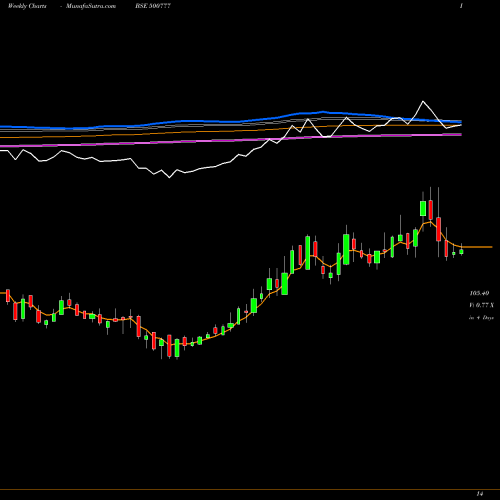Screen dimensions: 500x500
Task: Click the "105.49" price value
Action: click(479, 293)
